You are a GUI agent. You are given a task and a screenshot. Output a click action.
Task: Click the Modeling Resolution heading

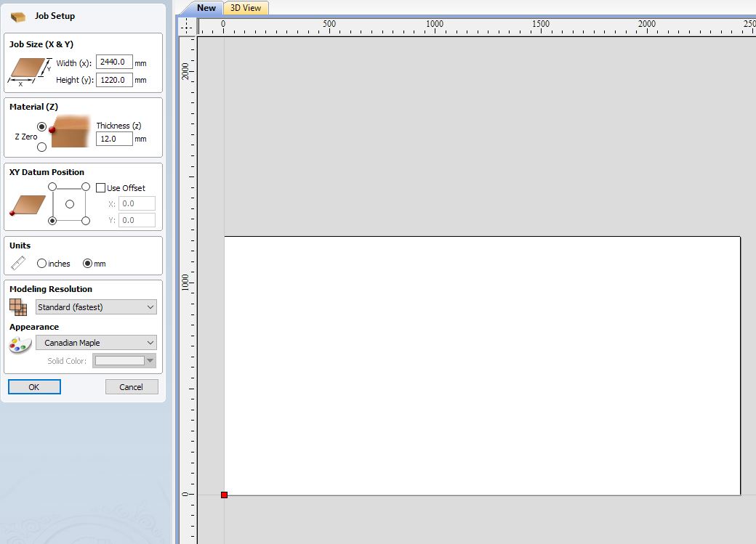point(51,289)
